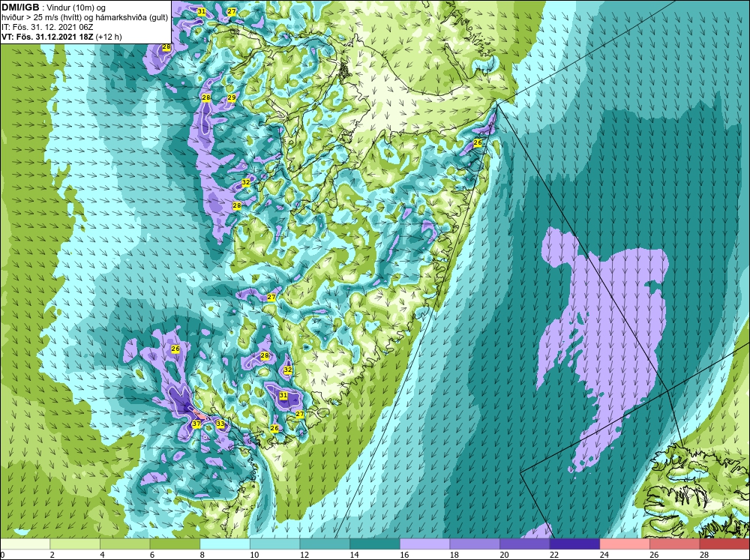
Task: Click the scale number 4
Action: [x=102, y=555]
